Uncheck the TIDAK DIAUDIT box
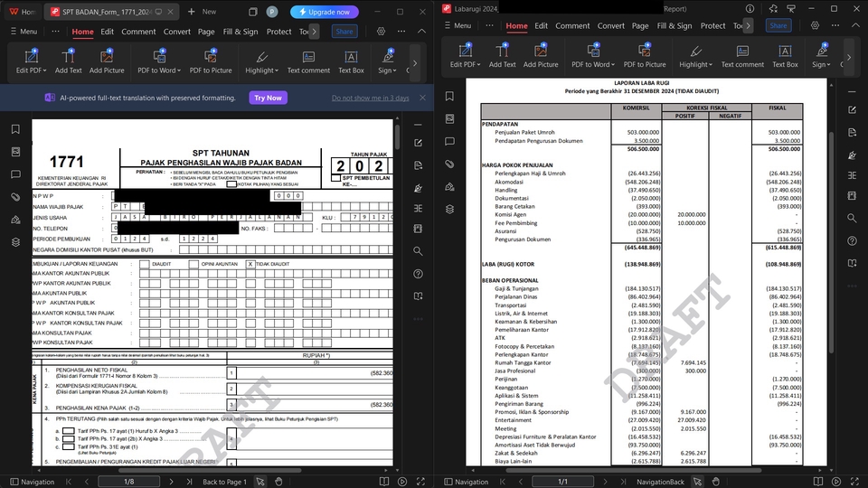The image size is (868, 488). pos(250,265)
